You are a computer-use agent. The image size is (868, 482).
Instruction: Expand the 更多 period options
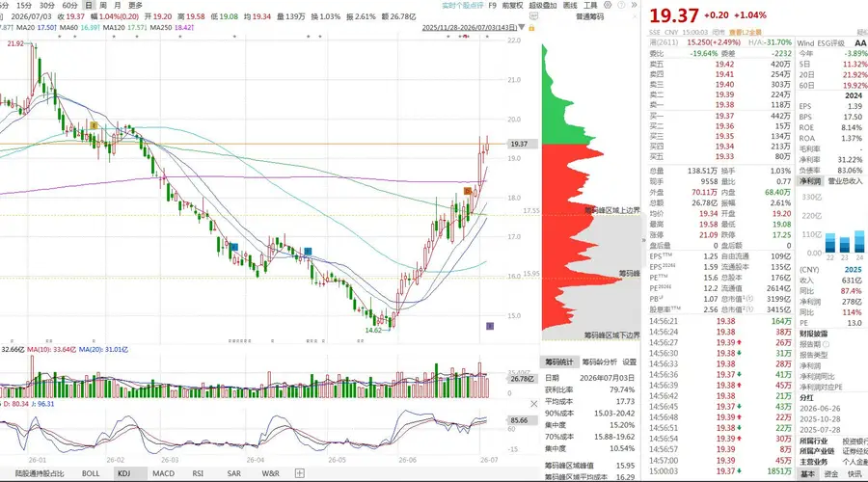click(136, 5)
